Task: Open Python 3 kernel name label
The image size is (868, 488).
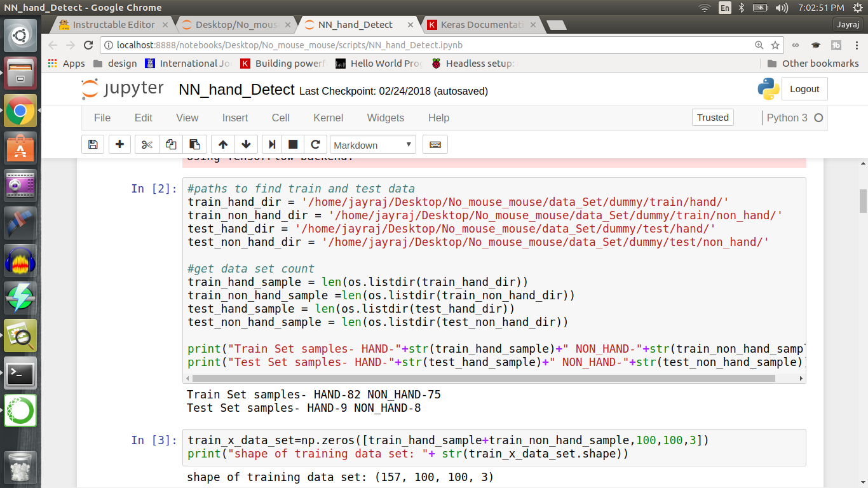Action: tap(787, 118)
